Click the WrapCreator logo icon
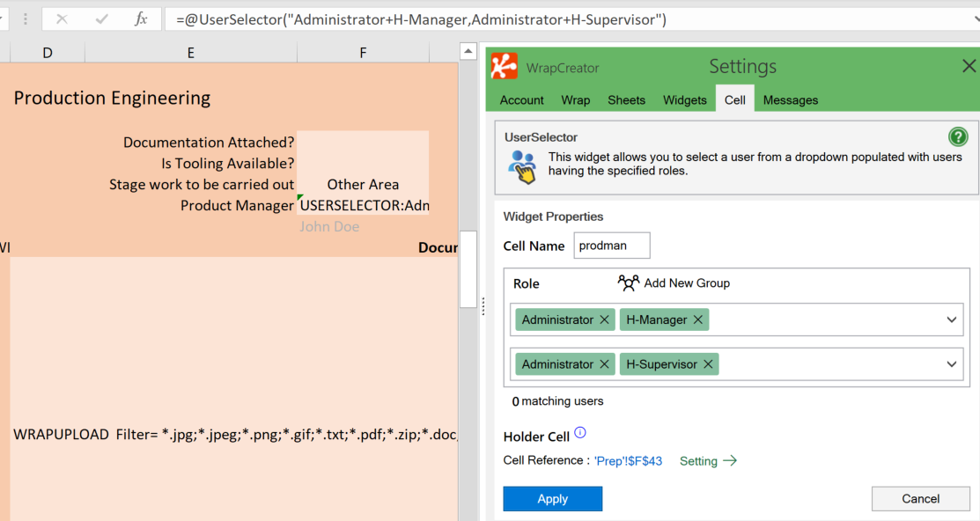This screenshot has width=980, height=521. (x=504, y=66)
